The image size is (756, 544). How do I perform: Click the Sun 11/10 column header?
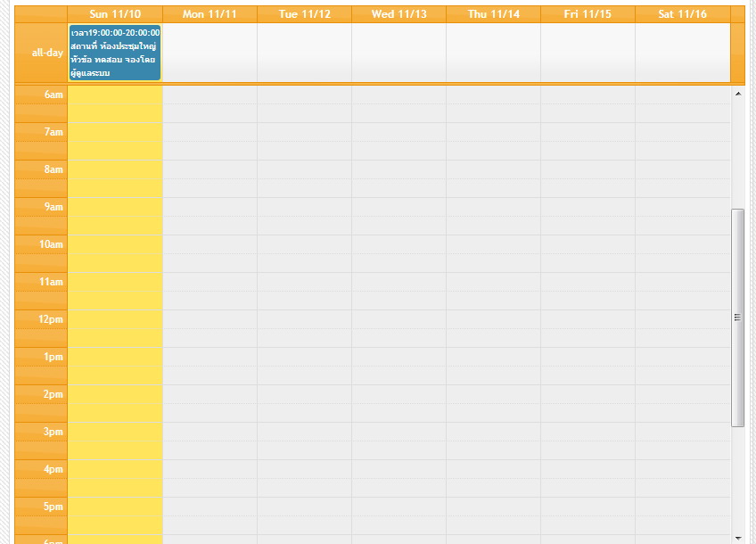[115, 14]
